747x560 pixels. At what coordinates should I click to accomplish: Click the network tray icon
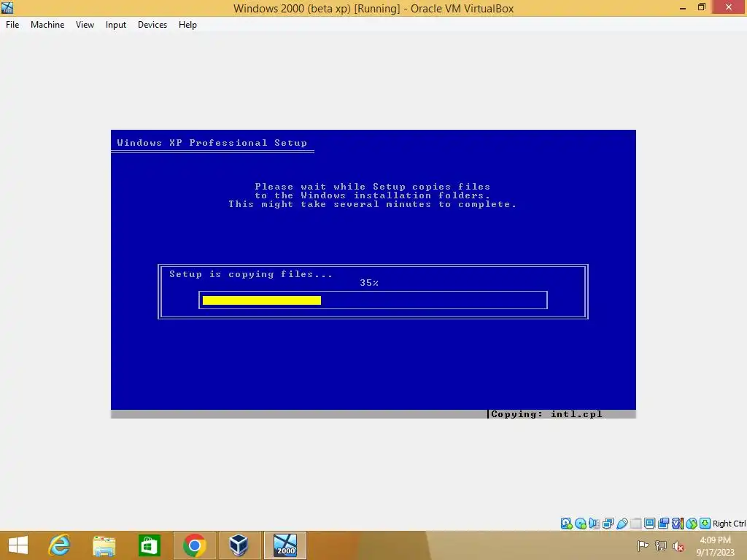(x=661, y=545)
